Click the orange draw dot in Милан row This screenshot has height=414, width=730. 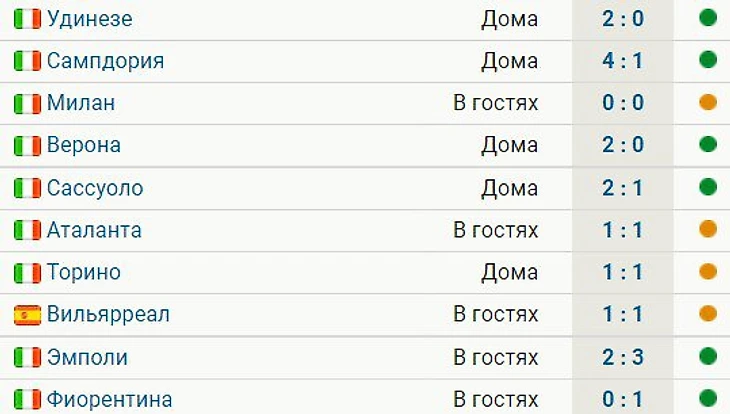(x=708, y=102)
